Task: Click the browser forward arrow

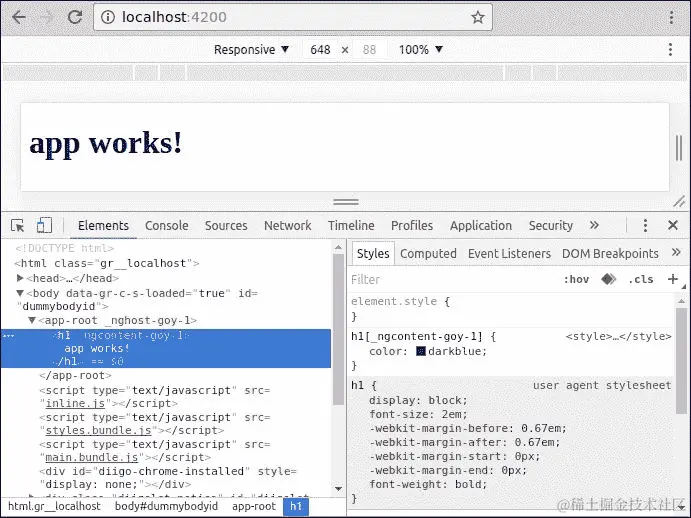Action: click(46, 17)
